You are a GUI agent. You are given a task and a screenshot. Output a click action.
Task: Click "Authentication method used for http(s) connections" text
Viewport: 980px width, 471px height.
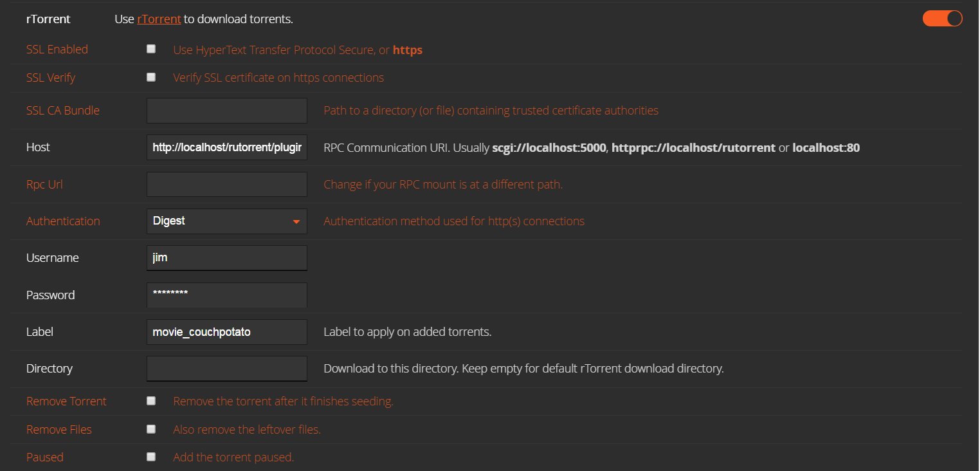click(x=454, y=221)
